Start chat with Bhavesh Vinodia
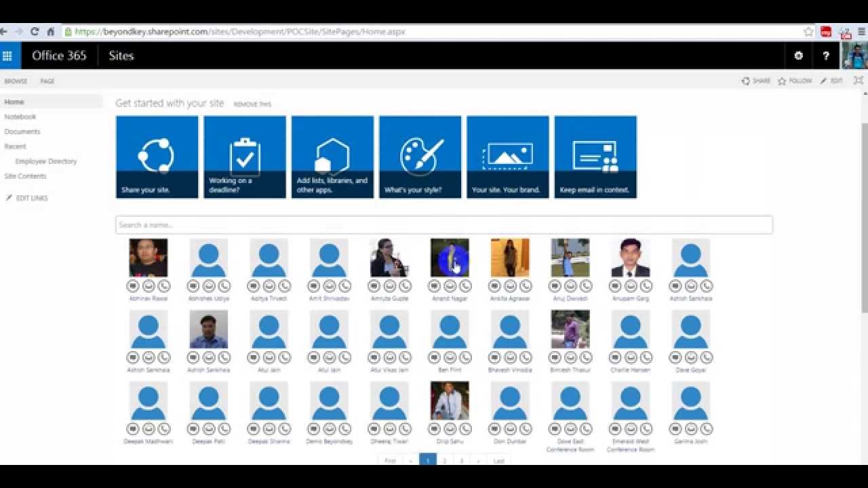868x488 pixels. [x=494, y=357]
